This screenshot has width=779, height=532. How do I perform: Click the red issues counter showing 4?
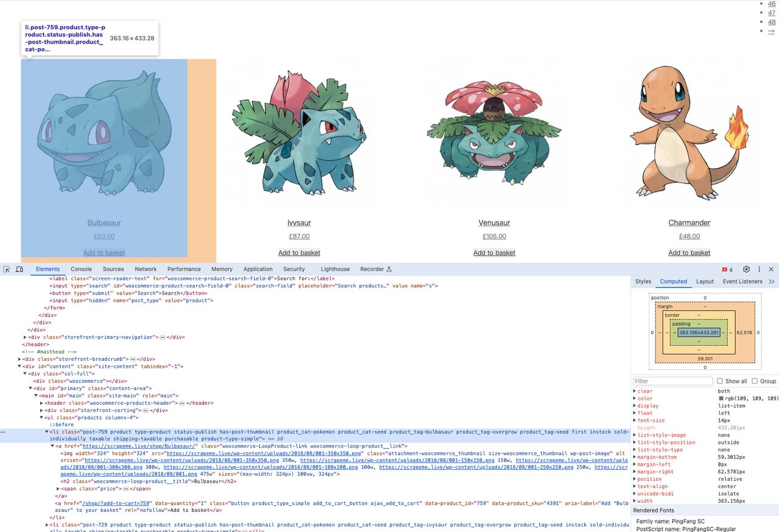[x=727, y=269]
